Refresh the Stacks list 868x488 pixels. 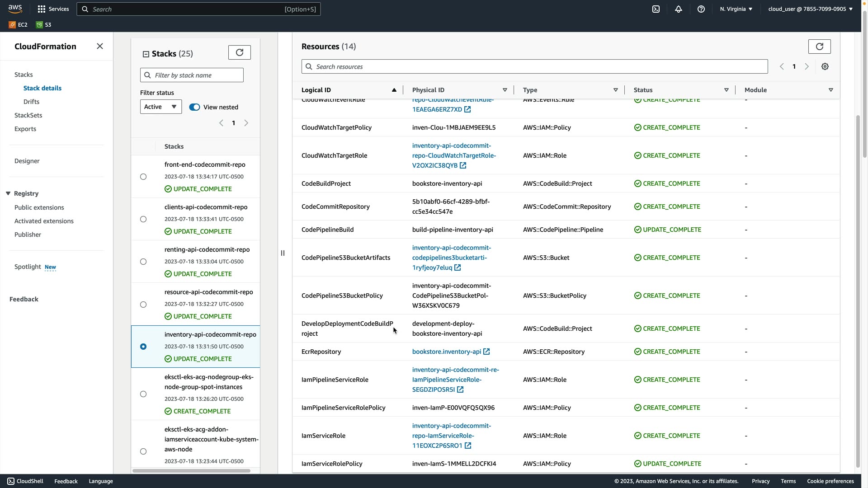click(x=240, y=52)
